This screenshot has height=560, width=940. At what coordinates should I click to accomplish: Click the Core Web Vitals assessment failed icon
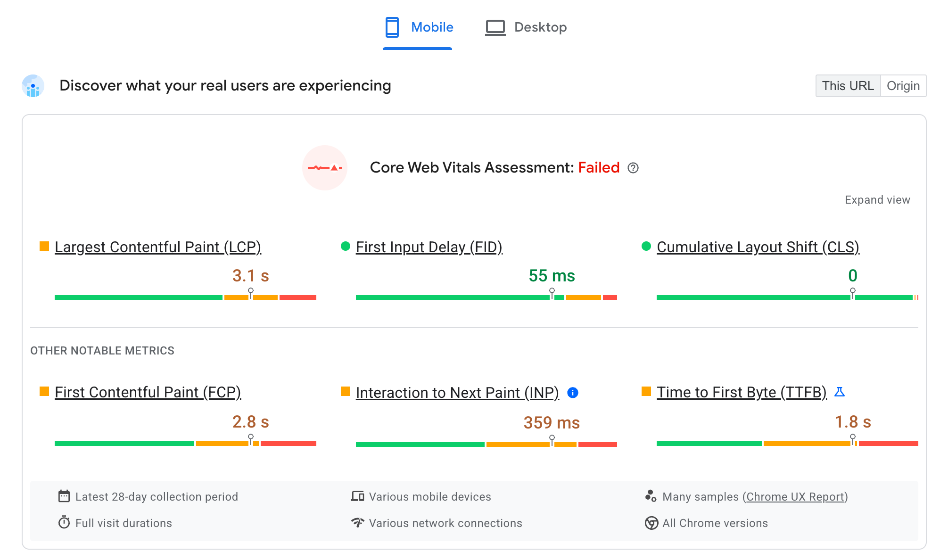coord(327,168)
